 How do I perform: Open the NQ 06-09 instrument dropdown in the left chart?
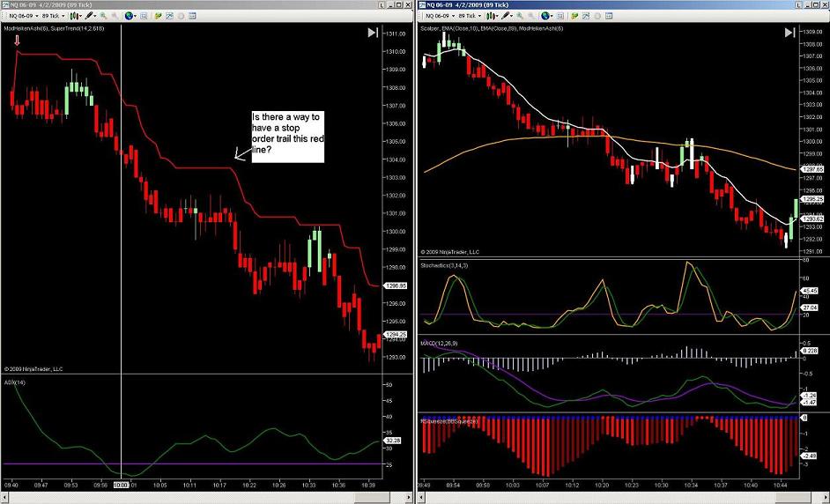pos(24,16)
